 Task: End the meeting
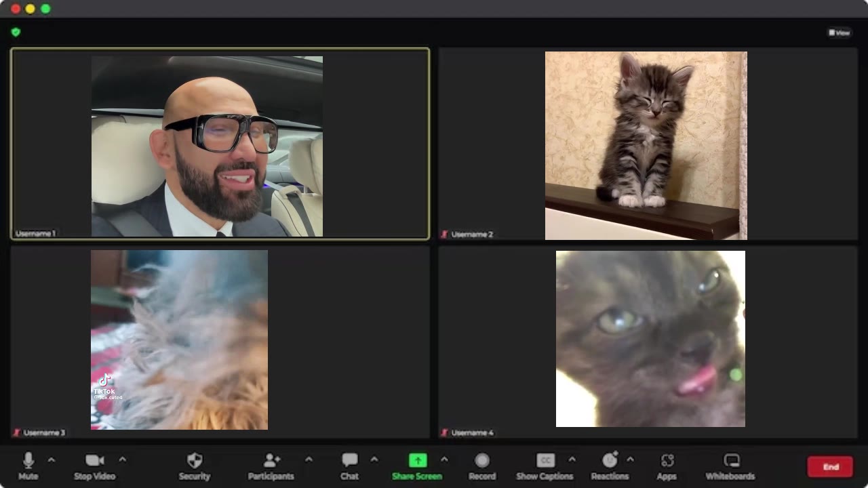[831, 467]
